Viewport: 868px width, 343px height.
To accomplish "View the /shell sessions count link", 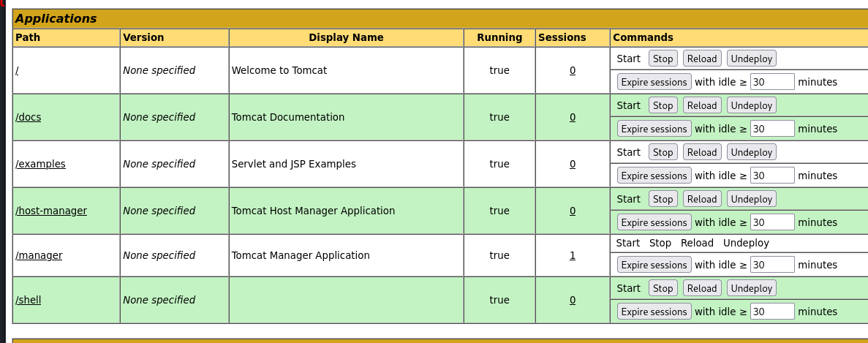I will 573,300.
